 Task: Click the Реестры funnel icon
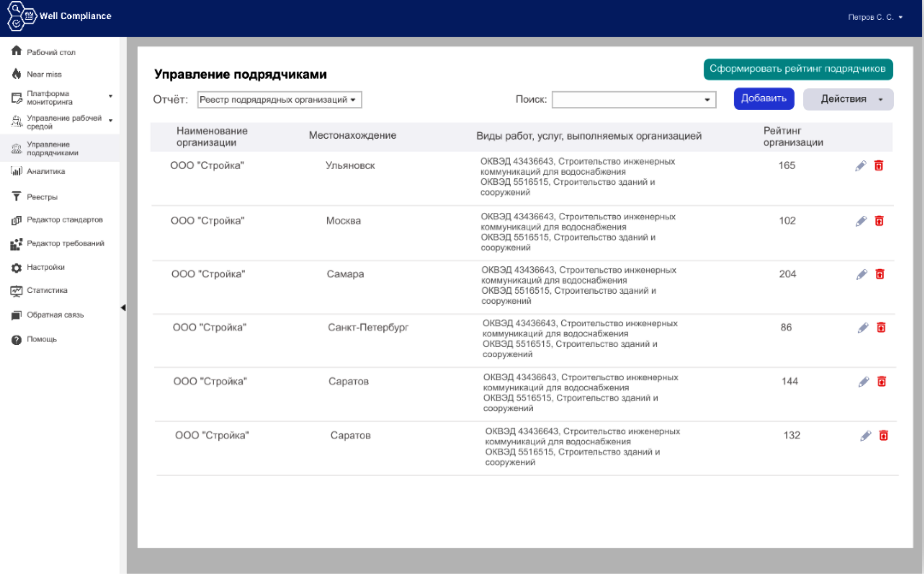(x=16, y=196)
